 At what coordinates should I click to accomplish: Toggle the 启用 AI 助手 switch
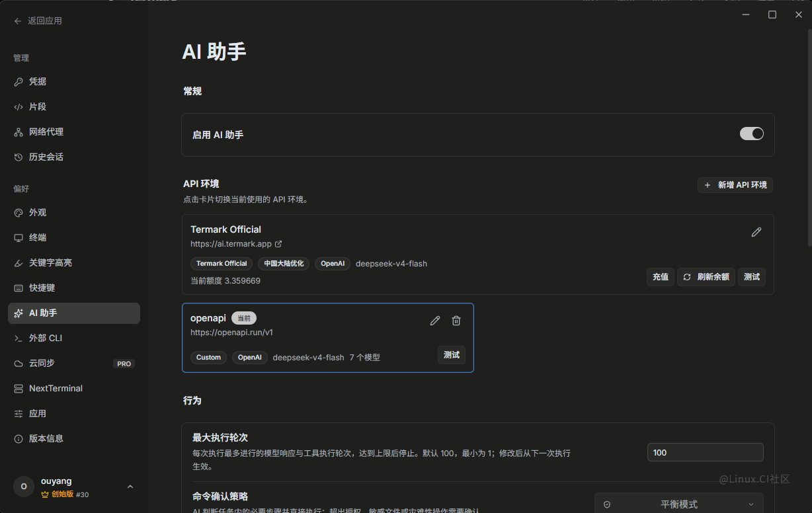[752, 134]
